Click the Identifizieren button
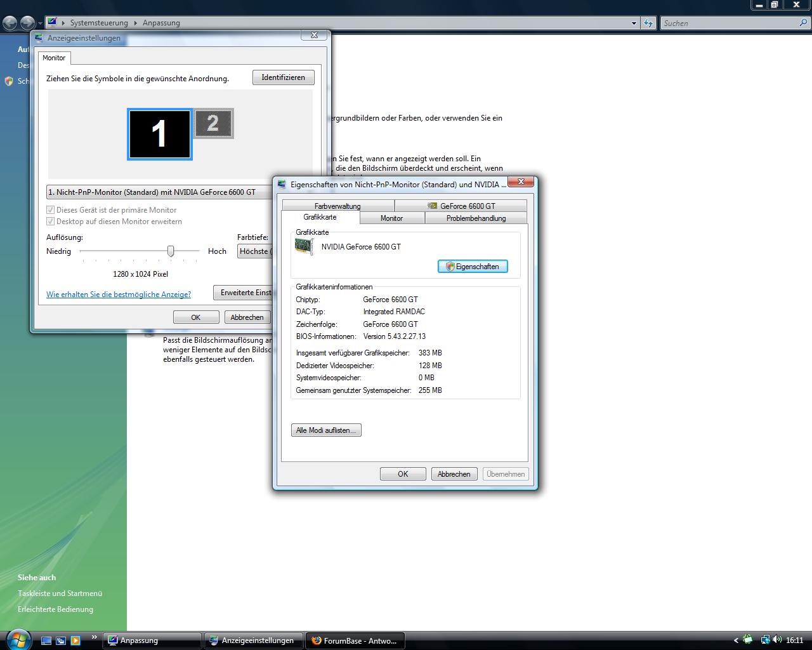 click(284, 77)
